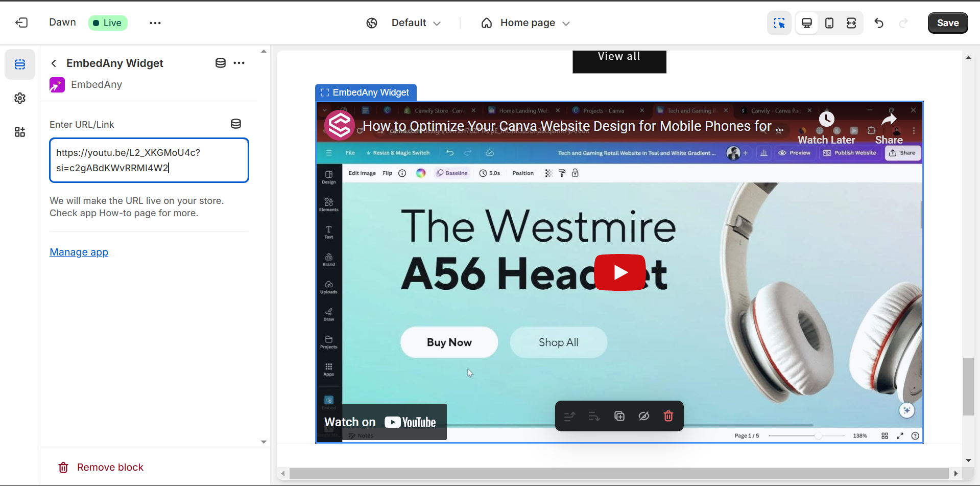Click the redo arrow icon

coord(903,23)
